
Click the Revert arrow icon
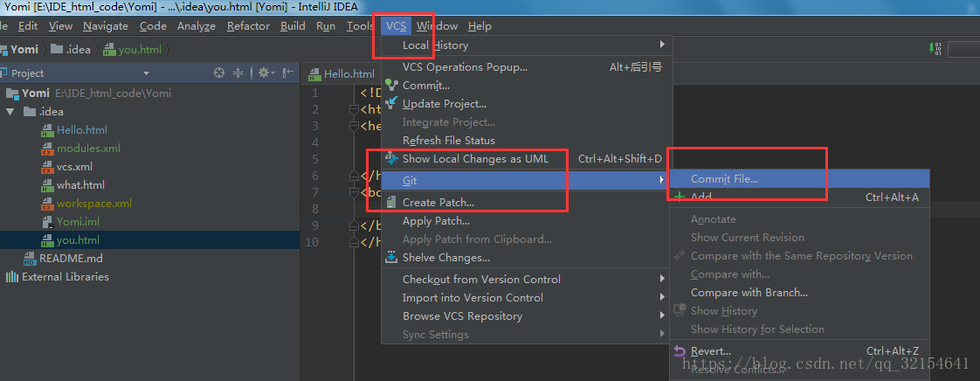tap(680, 351)
